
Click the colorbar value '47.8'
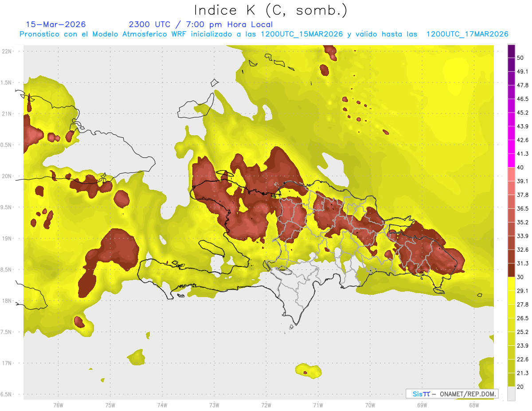click(x=523, y=85)
